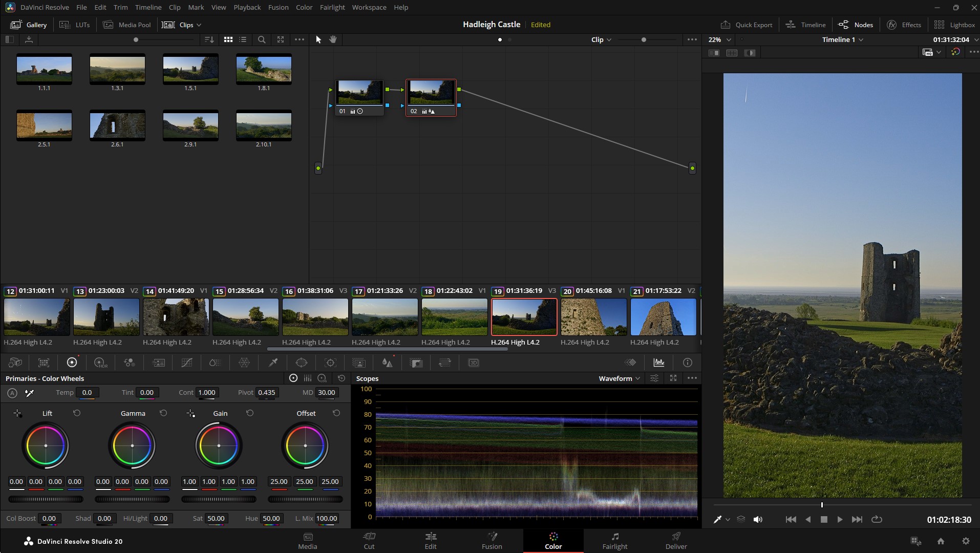
Task: Open the Magic Mask palette
Action: [x=359, y=363]
